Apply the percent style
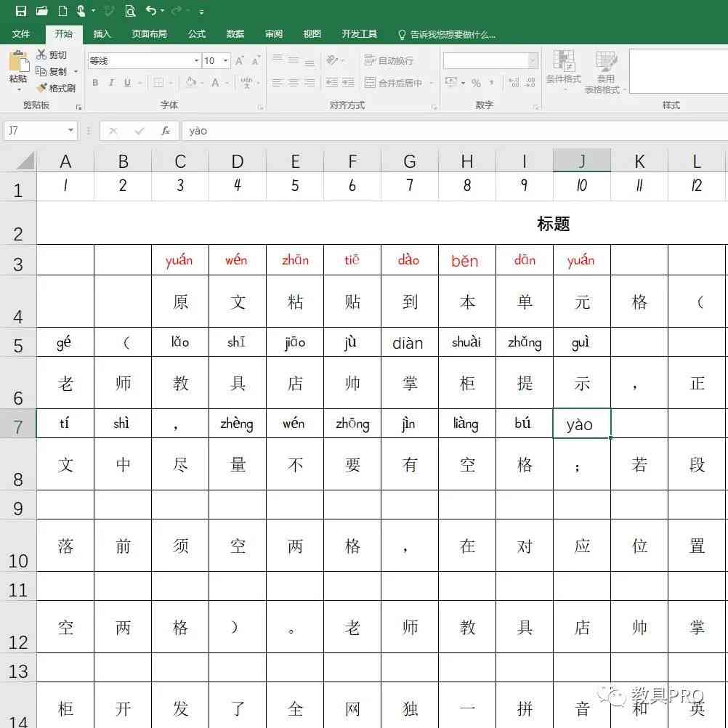This screenshot has height=728, width=728. (x=476, y=83)
